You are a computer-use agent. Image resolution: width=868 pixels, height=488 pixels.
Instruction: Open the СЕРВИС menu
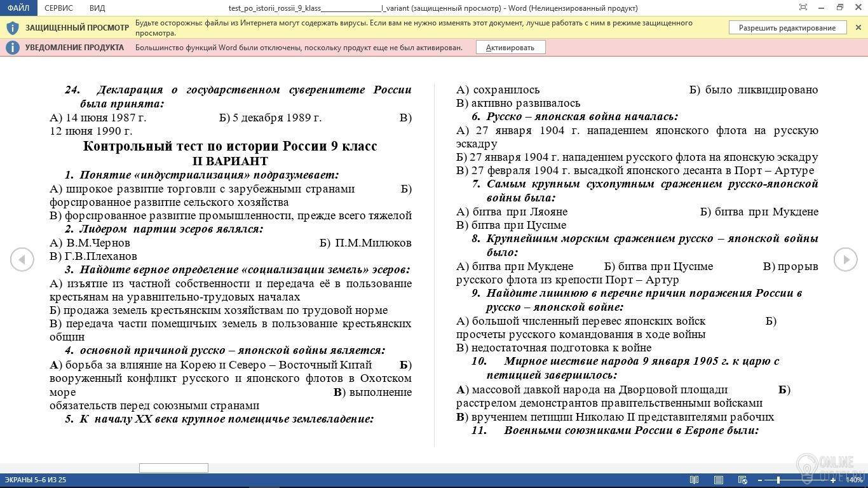click(x=58, y=8)
